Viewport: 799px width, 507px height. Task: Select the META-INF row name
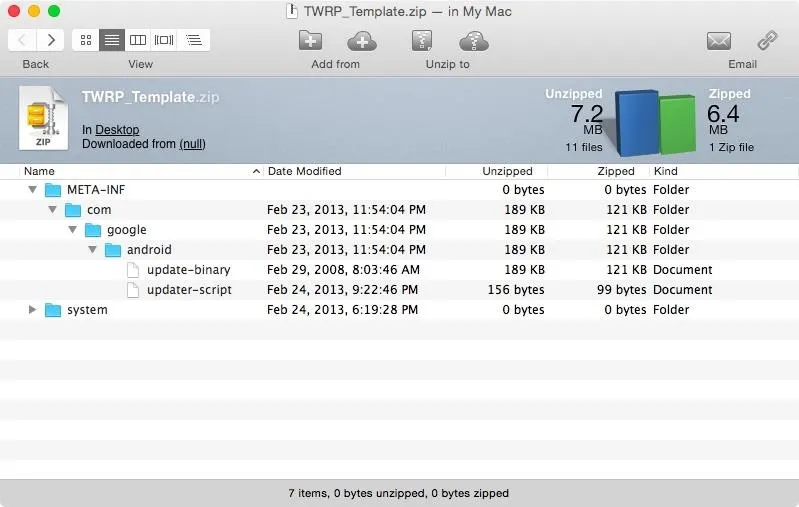pos(96,190)
